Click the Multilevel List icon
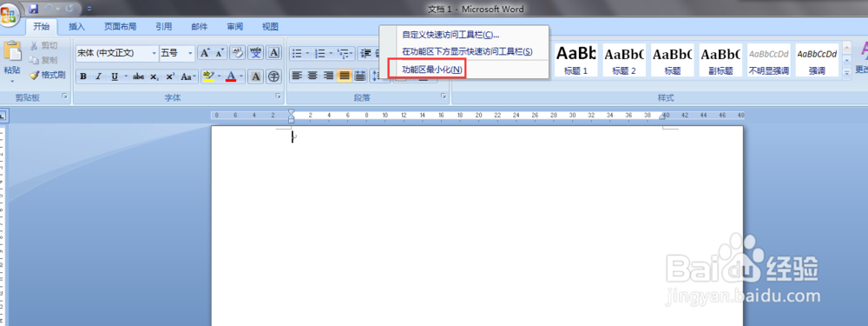 [x=343, y=53]
